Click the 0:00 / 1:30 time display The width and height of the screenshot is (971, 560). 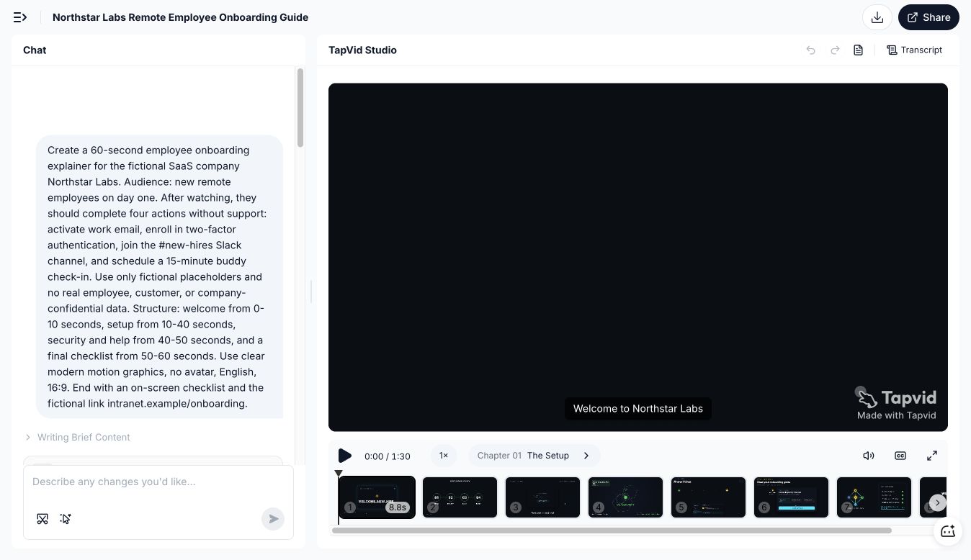tap(388, 456)
